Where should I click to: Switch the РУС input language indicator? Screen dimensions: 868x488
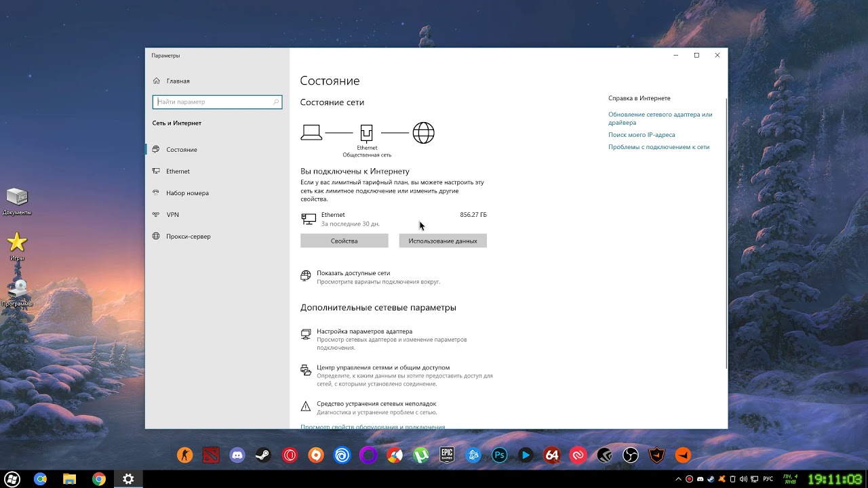click(x=768, y=479)
